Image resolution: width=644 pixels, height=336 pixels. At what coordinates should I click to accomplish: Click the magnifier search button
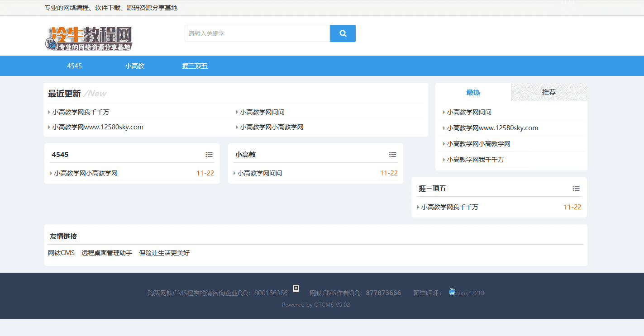click(343, 33)
